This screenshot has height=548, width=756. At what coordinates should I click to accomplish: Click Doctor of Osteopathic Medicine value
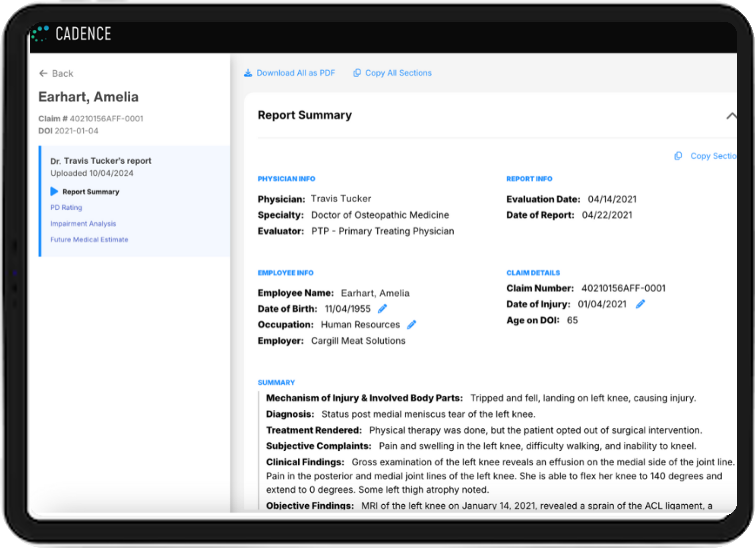380,215
